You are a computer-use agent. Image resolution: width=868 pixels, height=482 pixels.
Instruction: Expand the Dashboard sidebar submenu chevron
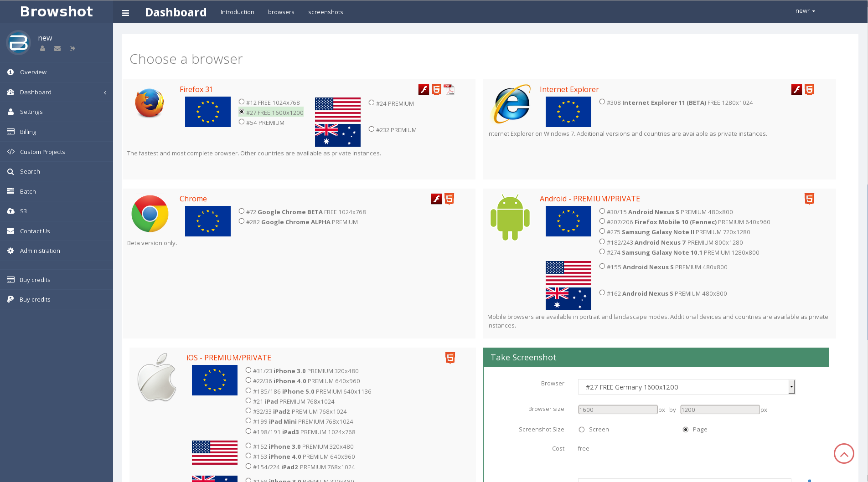coord(105,92)
